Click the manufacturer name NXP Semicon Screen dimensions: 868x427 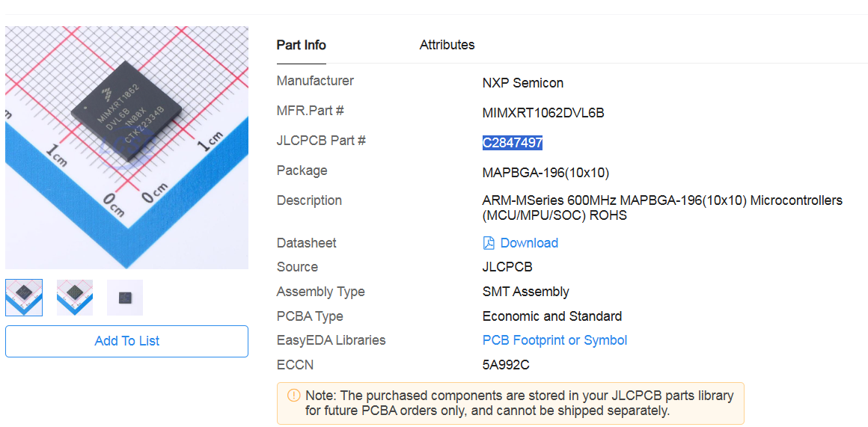[x=523, y=83]
